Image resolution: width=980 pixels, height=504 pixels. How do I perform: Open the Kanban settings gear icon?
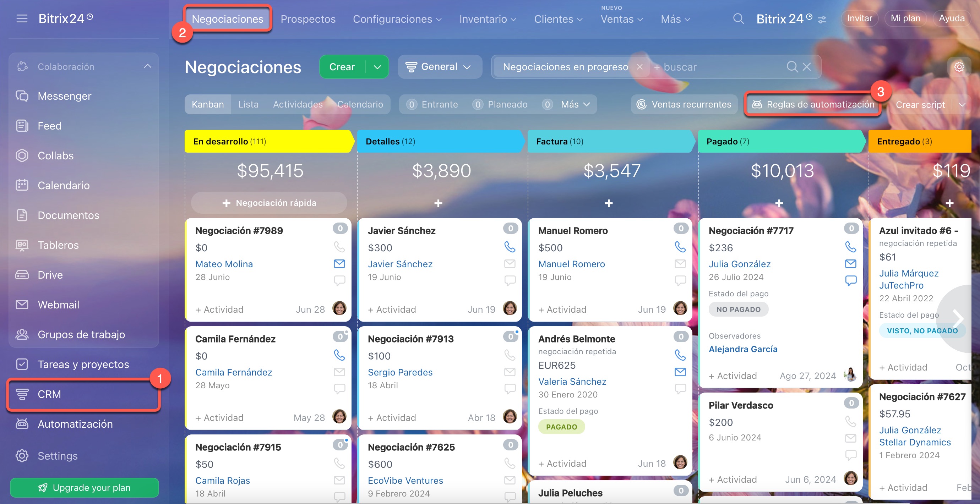click(x=959, y=67)
